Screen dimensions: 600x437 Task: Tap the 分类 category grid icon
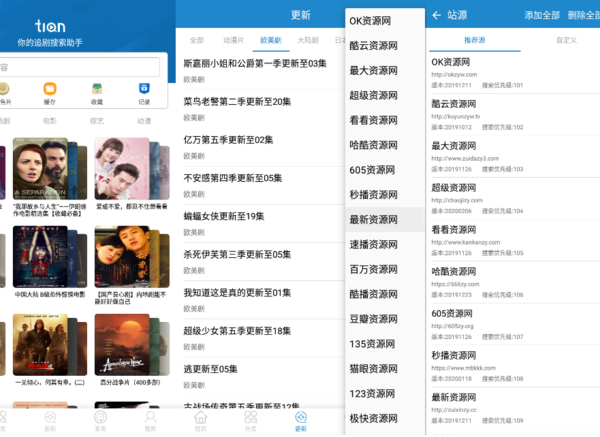coord(251,418)
